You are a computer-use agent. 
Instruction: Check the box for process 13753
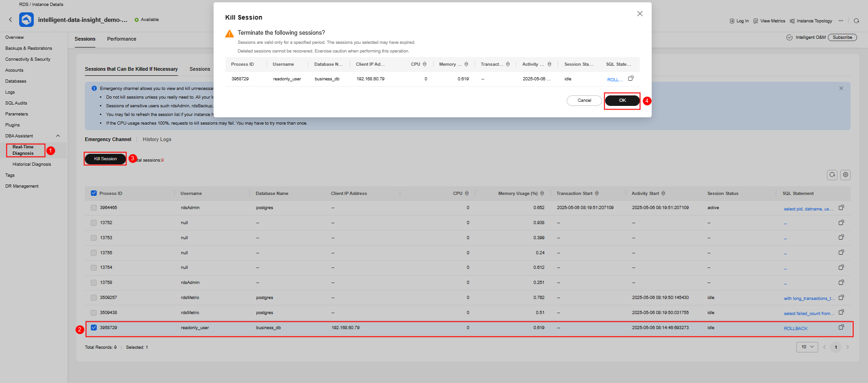pos(94,238)
